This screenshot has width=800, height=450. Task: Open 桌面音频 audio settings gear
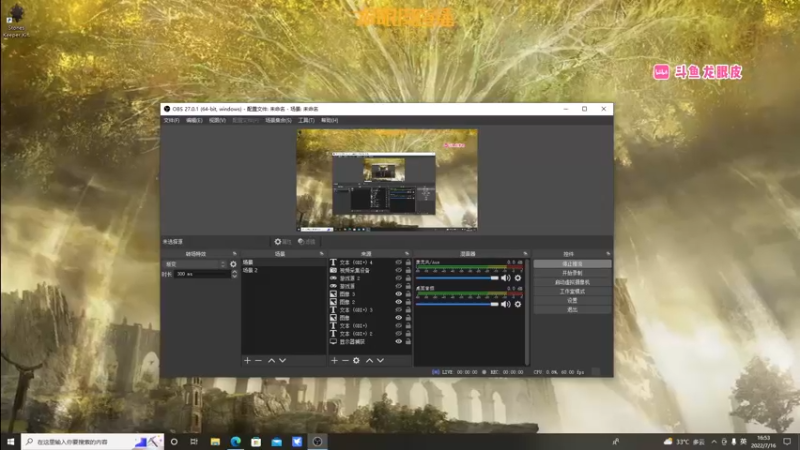[518, 304]
